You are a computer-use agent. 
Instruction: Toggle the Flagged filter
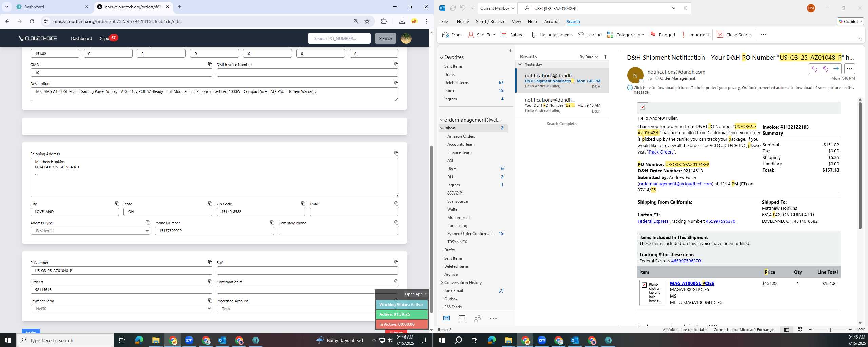point(663,35)
